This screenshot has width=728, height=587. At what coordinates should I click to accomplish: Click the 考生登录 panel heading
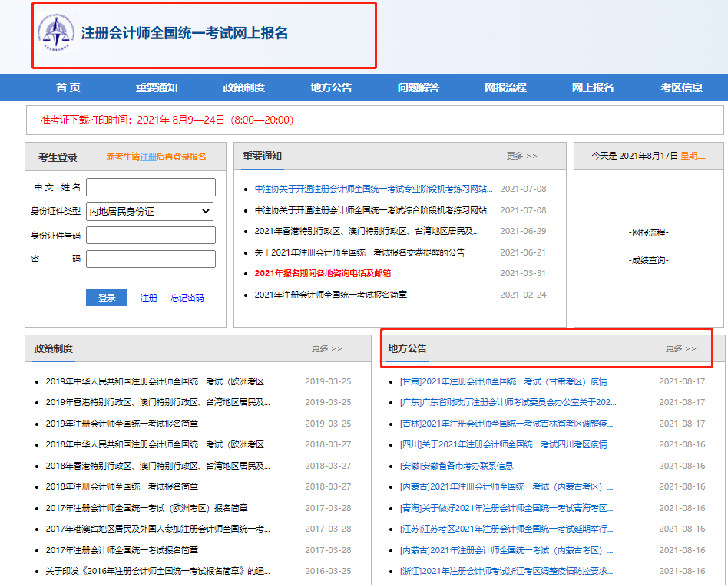[58, 157]
